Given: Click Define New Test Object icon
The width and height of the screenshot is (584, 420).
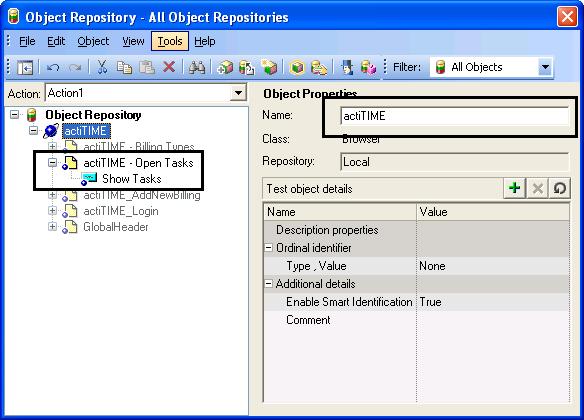Looking at the screenshot, I should tap(269, 67).
